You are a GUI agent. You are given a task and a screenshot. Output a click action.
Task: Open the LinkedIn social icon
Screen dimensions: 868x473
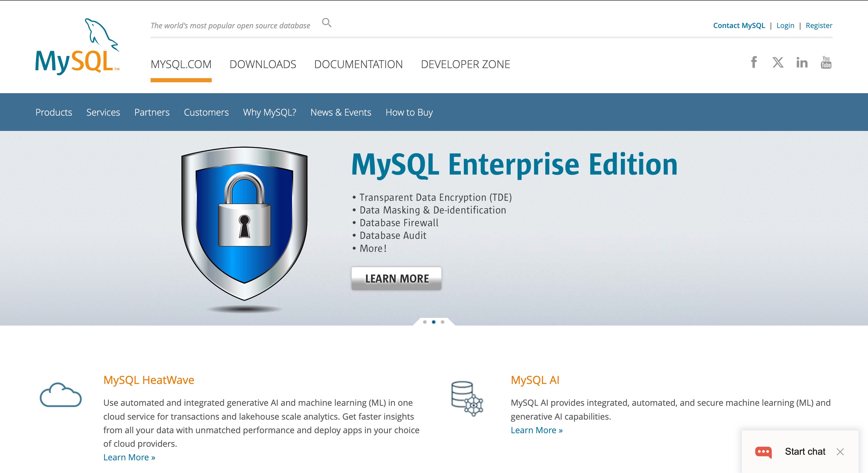pos(802,63)
